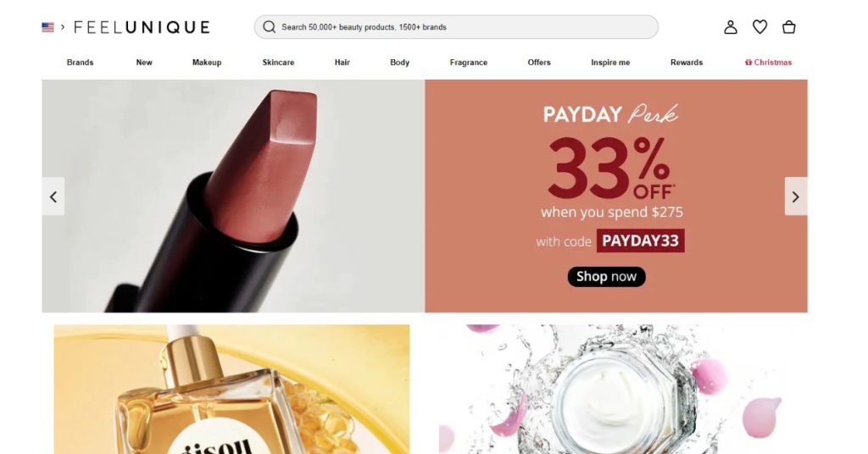
Task: Click the Feelunique logo
Action: point(142,27)
